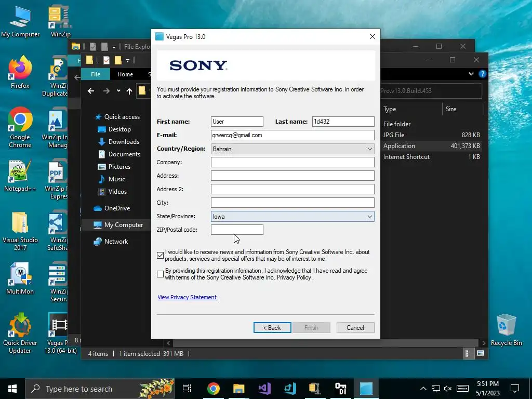Image resolution: width=532 pixels, height=399 pixels.
Task: Click the muted volume tray icon
Action: click(448, 389)
